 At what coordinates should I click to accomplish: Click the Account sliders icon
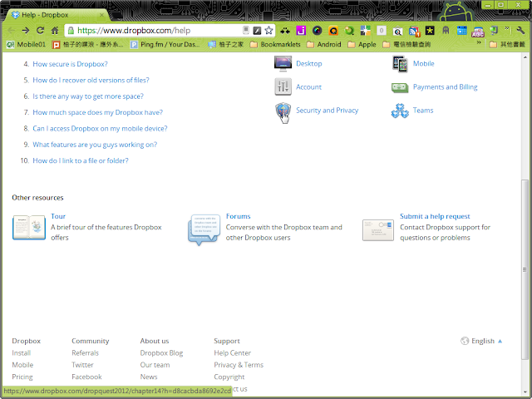pyautogui.click(x=283, y=86)
